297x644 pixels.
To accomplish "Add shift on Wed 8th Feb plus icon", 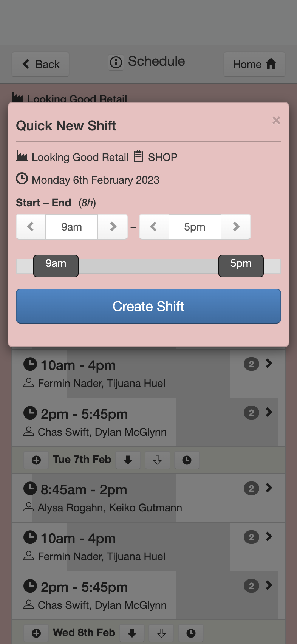I will (36, 633).
